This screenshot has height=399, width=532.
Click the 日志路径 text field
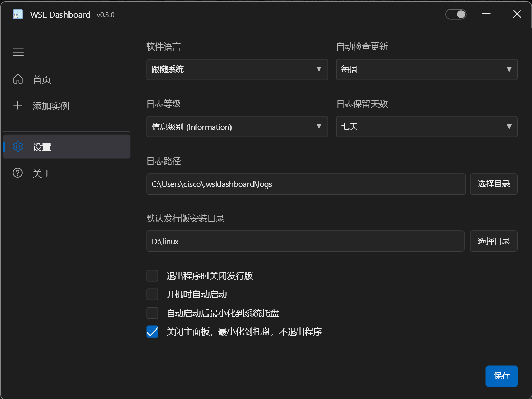(x=306, y=184)
